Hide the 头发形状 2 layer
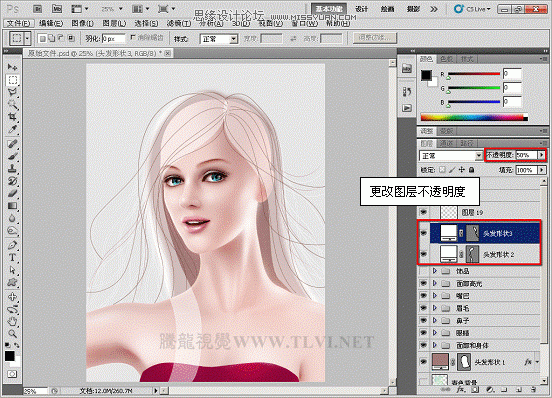This screenshot has height=398, width=552. tap(424, 254)
